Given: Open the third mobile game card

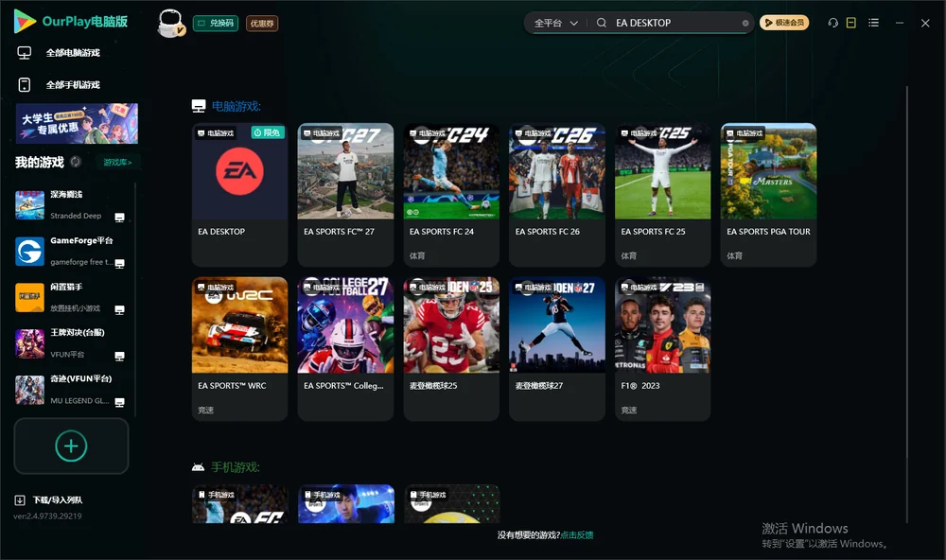Looking at the screenshot, I should (452, 504).
